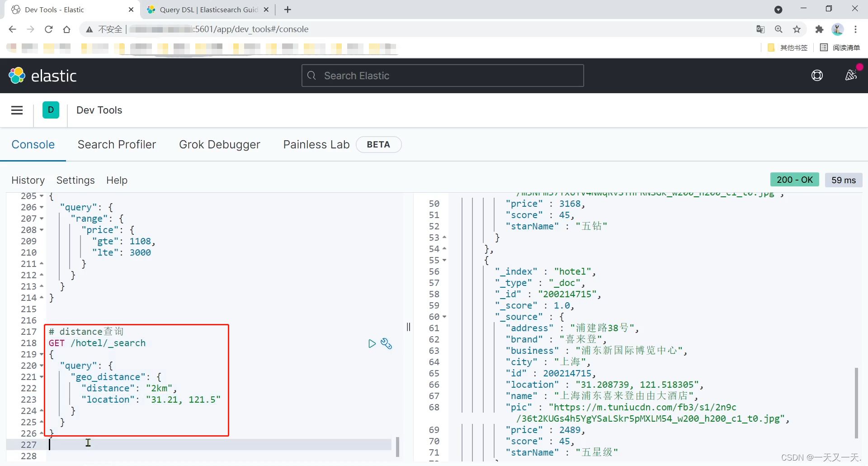Bookmark the page with the star icon
This screenshot has width=868, height=466.
(x=797, y=29)
